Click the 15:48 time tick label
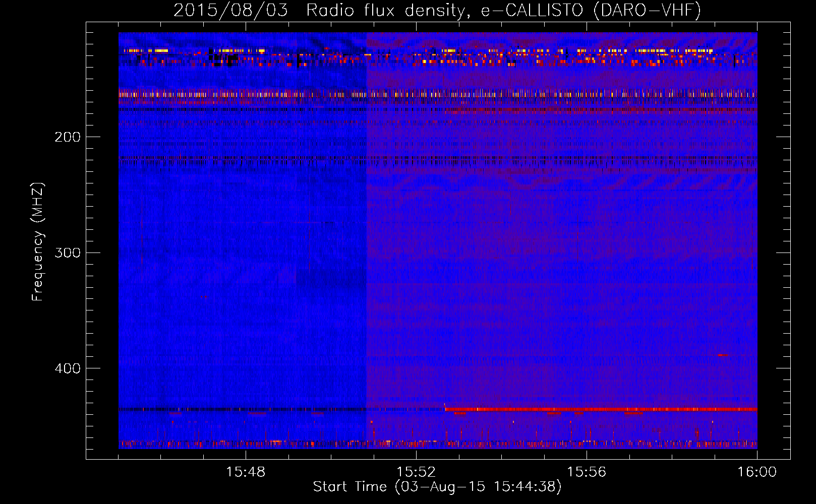The width and height of the screenshot is (816, 504). 246,472
